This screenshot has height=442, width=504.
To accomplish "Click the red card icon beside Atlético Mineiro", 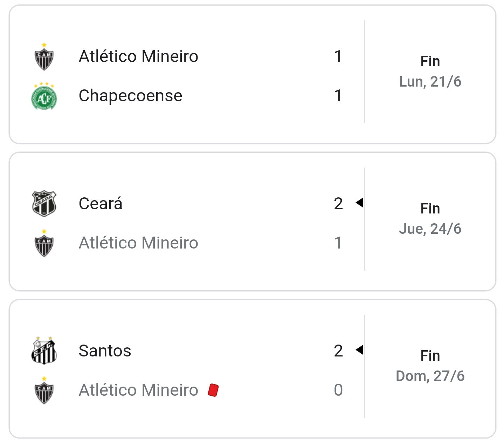I will click(x=213, y=390).
